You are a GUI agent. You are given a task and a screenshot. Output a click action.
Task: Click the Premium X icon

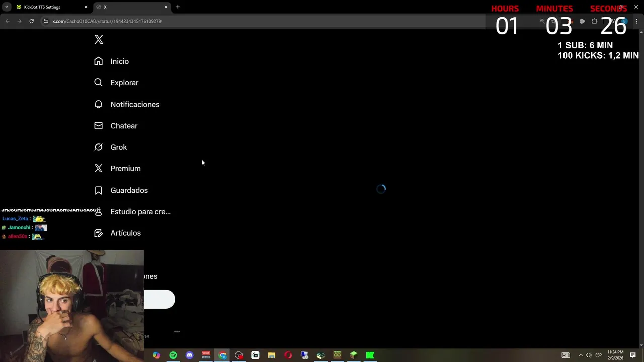click(x=98, y=169)
